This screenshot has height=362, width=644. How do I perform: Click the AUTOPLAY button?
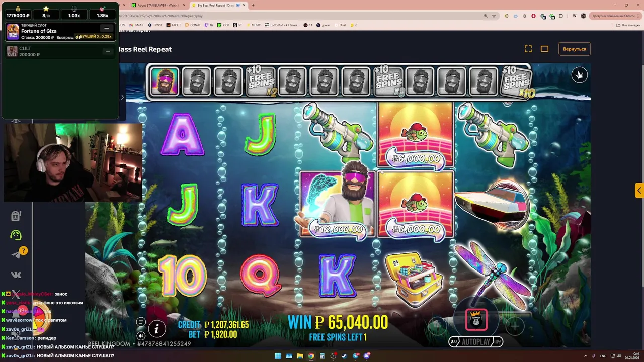[475, 342]
